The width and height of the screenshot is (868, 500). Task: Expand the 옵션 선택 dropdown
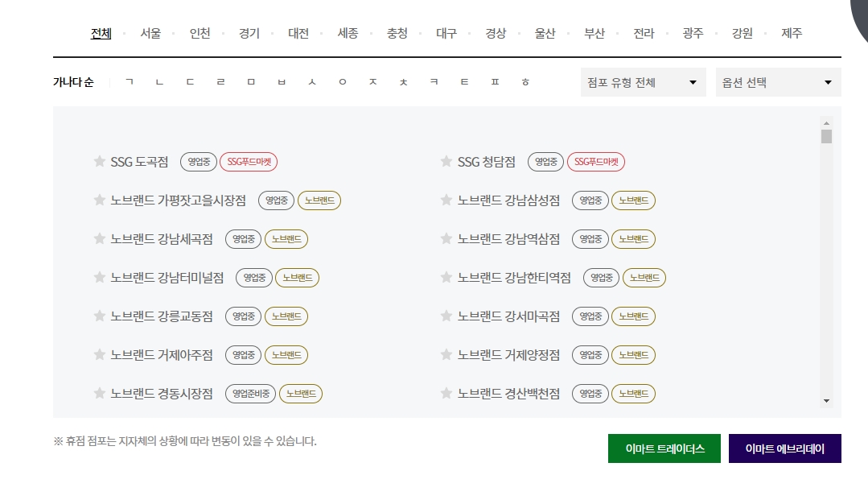777,81
